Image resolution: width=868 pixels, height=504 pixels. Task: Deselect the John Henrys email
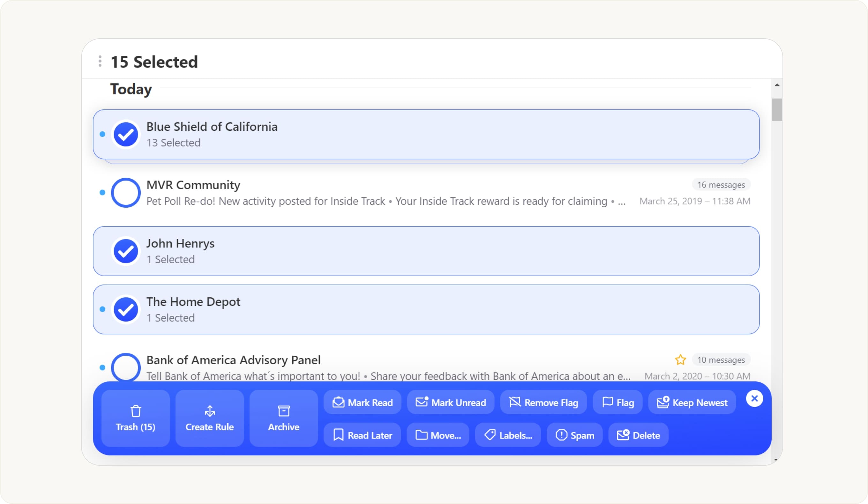pyautogui.click(x=126, y=251)
